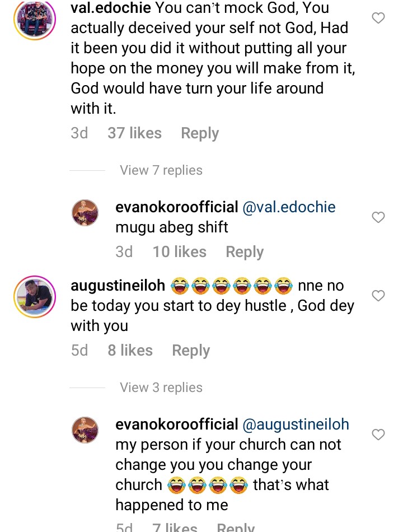Tap evanokoroofficial's avatar beside the church reply
Viewport: 403px width, 532px height.
click(86, 430)
